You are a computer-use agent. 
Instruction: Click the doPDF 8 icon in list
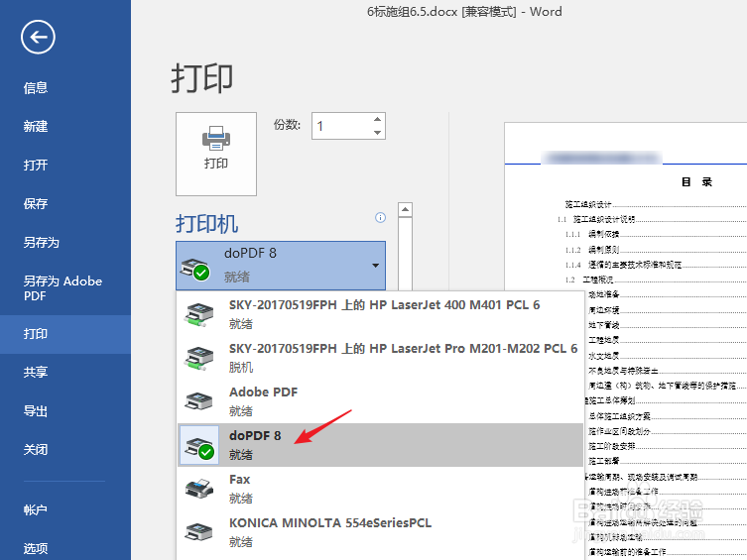coord(199,446)
